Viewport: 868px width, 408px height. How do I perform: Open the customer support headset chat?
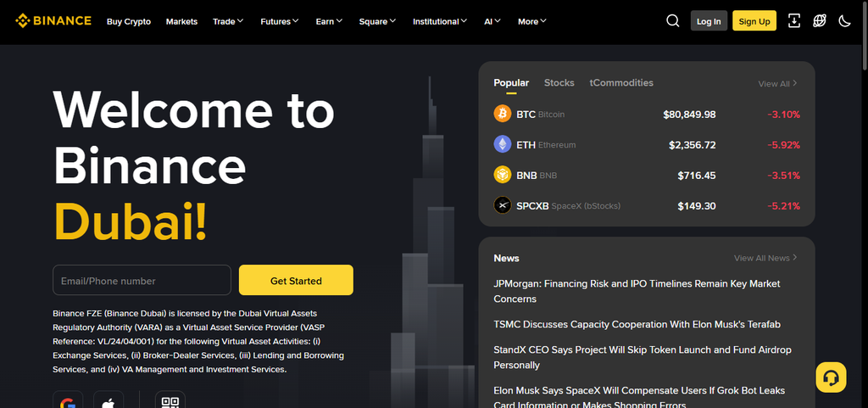point(831,377)
